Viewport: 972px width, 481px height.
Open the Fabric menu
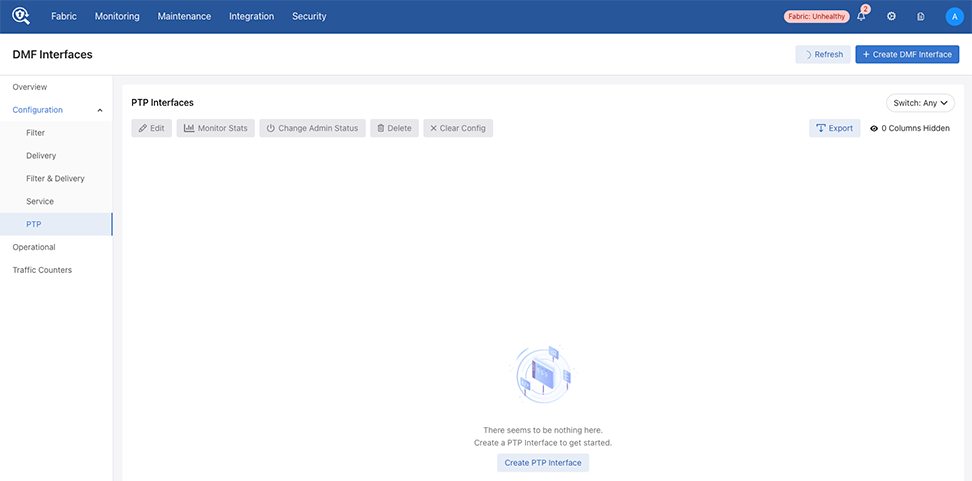tap(64, 17)
